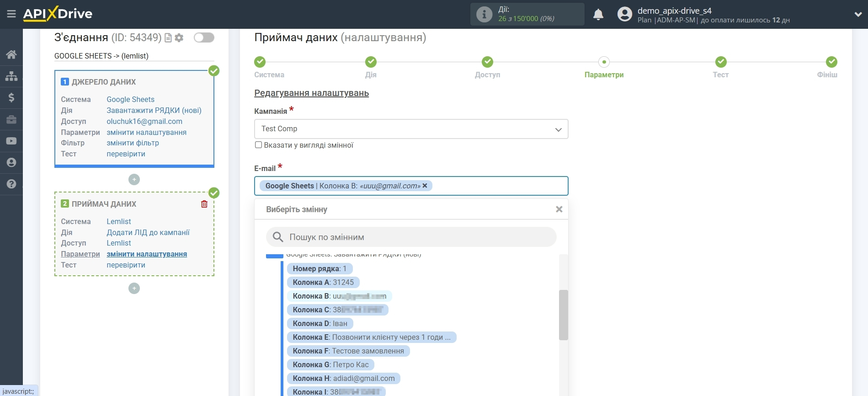Go to the Дія step
868x396 pixels.
click(x=371, y=67)
